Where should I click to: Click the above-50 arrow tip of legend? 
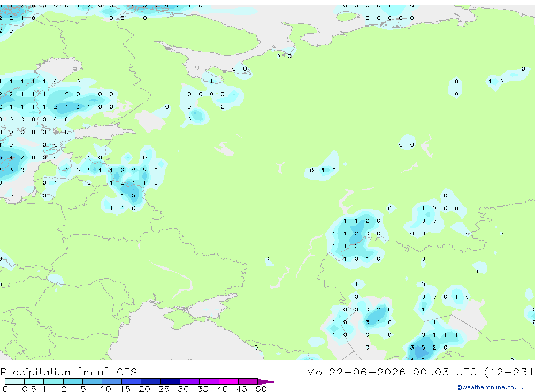point(267,382)
